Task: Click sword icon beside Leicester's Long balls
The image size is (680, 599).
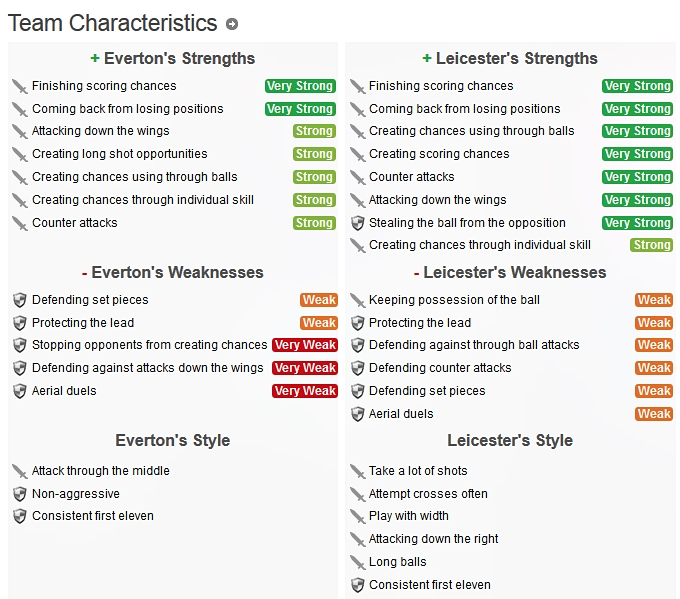Action: point(357,562)
